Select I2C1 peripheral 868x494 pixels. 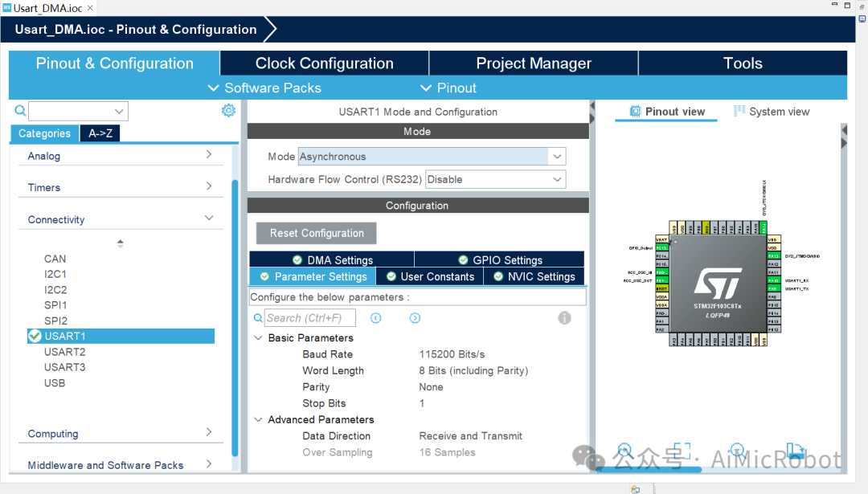click(55, 275)
